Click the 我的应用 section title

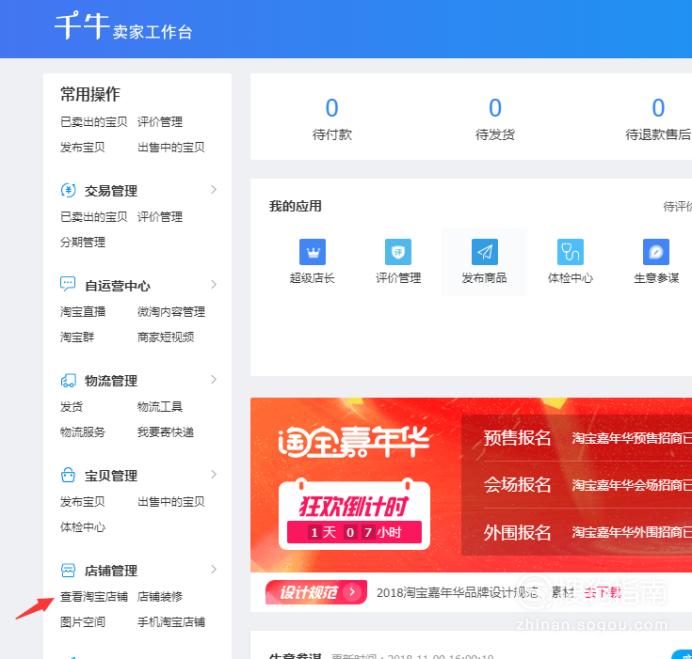295,206
